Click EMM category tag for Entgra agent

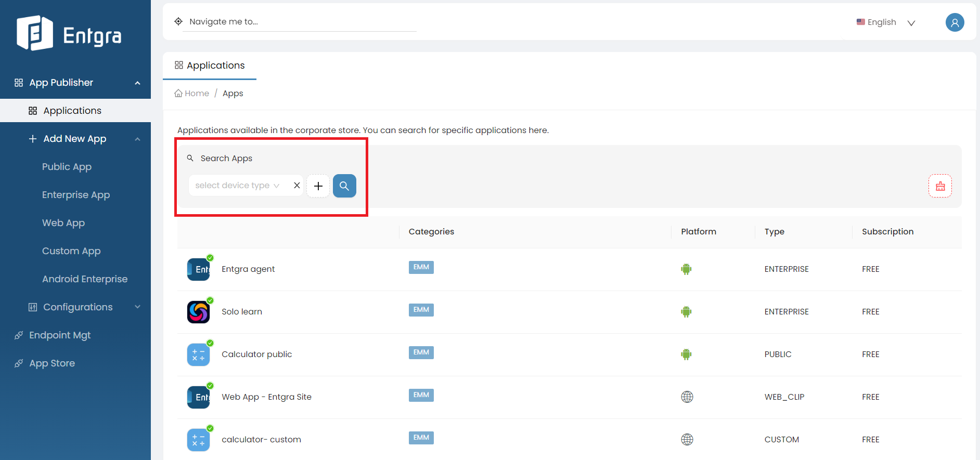[421, 267]
